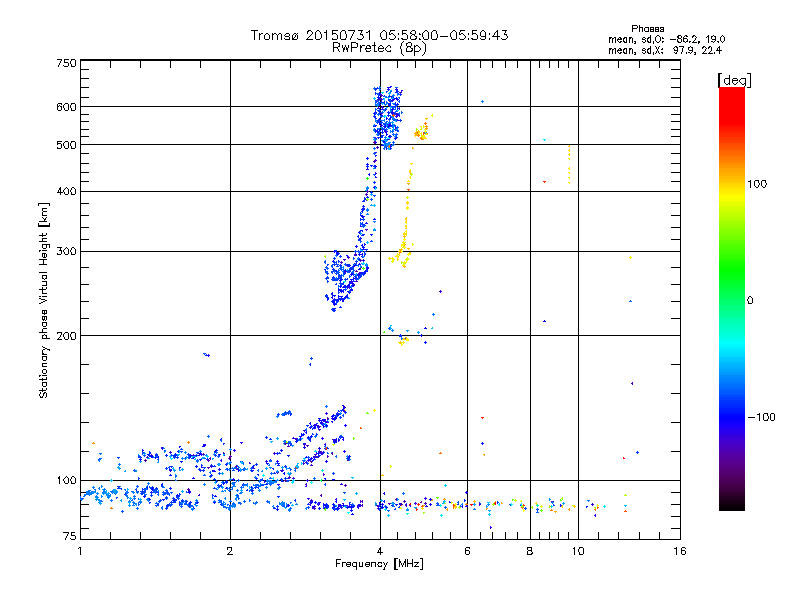800x600 pixels.
Task: Click the y-axis '100' tick label
Action: (66, 481)
